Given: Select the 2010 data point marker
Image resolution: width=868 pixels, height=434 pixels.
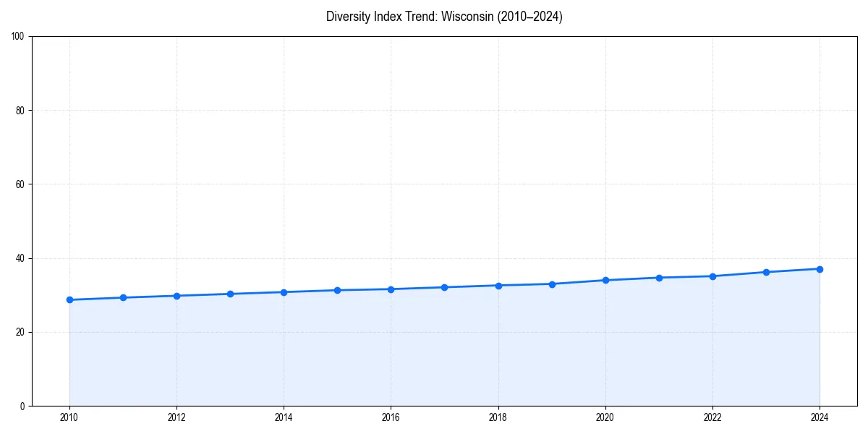Looking at the screenshot, I should 69,299.
